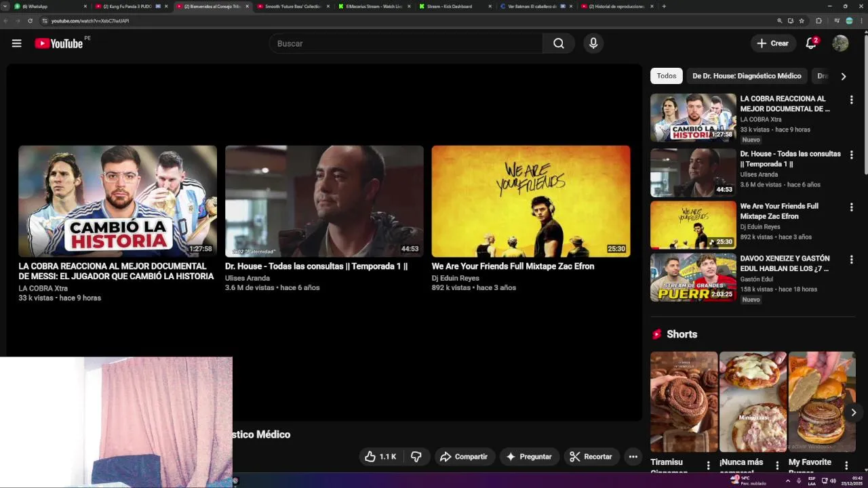The height and width of the screenshot is (488, 868).
Task: Click the LA COBRA Xtra channel under endscreen
Action: click(x=43, y=289)
